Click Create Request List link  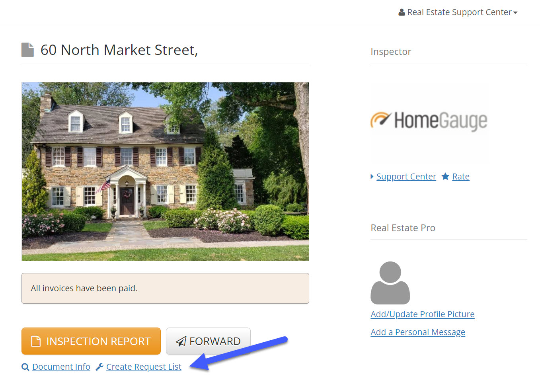click(x=144, y=367)
